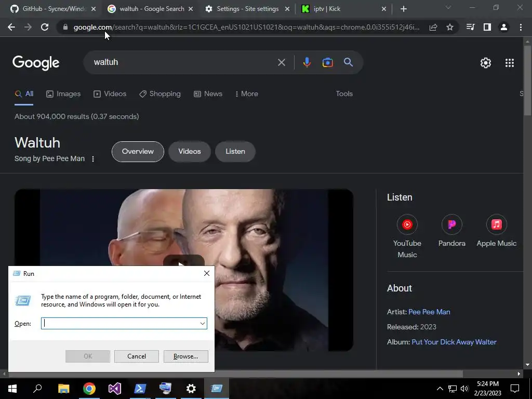This screenshot has height=399, width=532.
Task: Open the Pee Pee Man artist link
Action: click(429, 312)
